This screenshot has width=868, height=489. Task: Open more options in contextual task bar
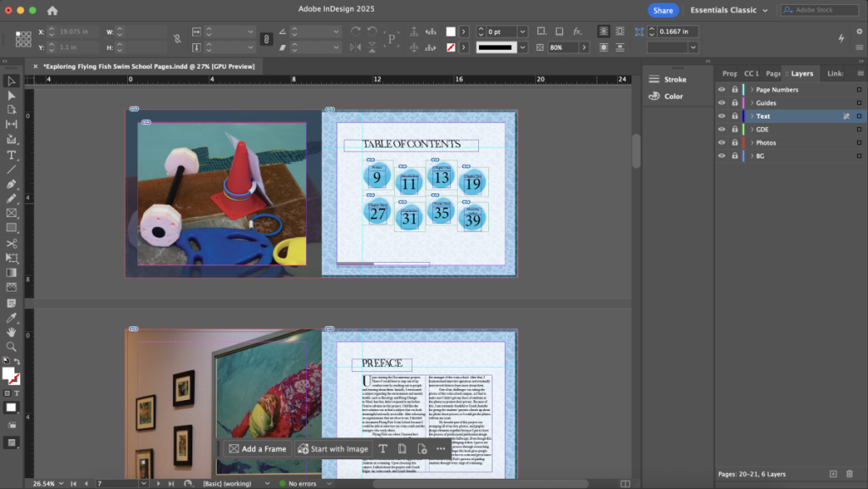coord(441,448)
